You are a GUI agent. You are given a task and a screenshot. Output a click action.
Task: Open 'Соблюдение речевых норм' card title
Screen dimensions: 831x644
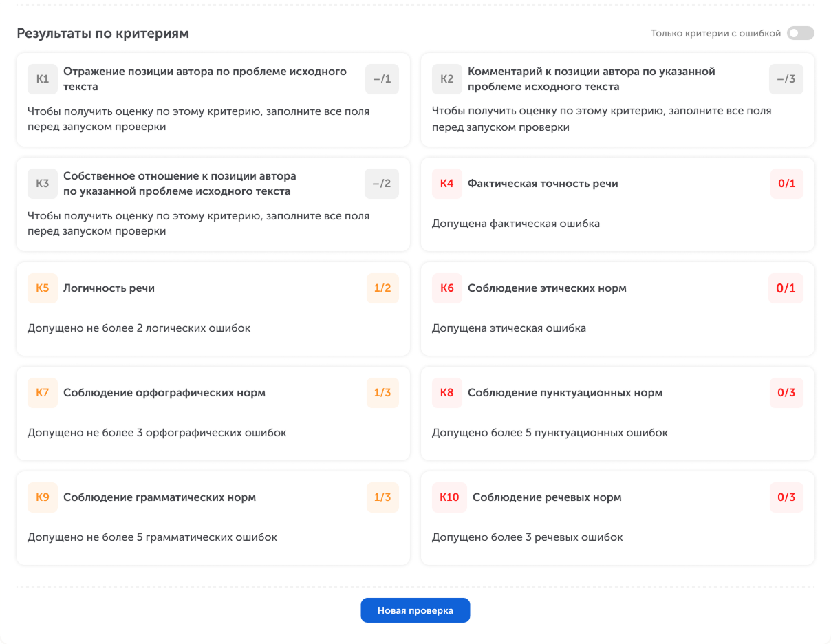tap(547, 497)
